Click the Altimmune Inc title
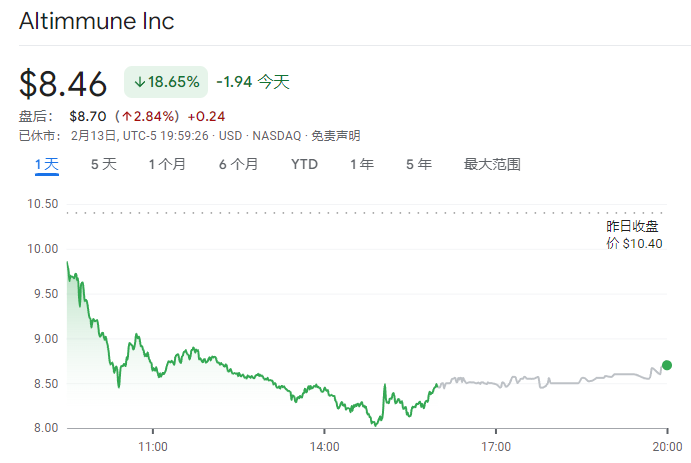Screen dimensions: 691x463 tap(96, 21)
